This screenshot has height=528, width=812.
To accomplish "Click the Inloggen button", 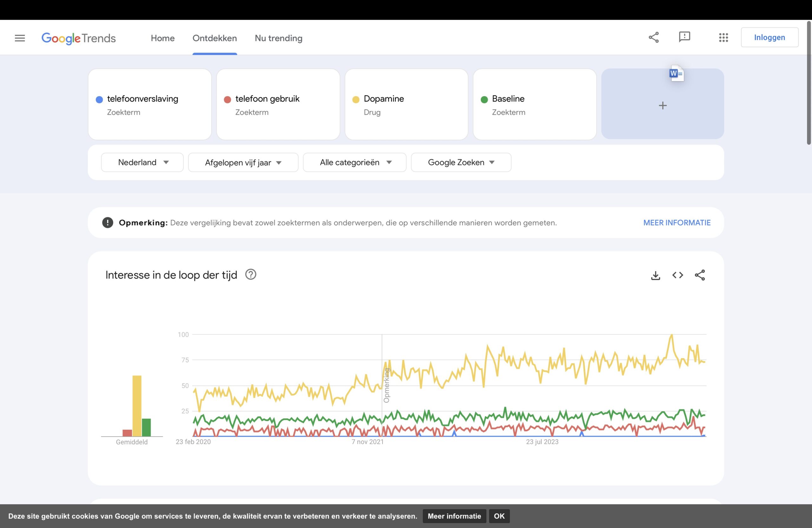I will (x=769, y=37).
